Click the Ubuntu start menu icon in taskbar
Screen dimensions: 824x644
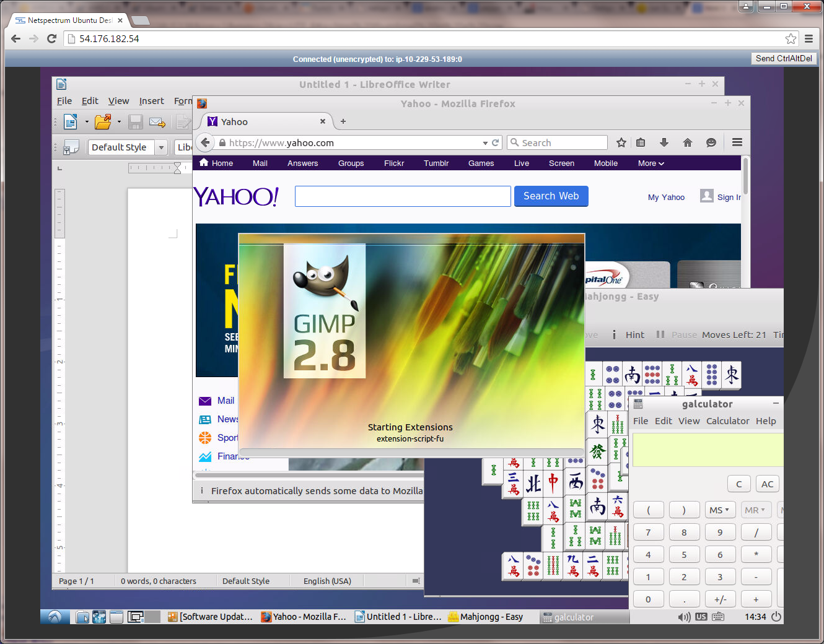pyautogui.click(x=55, y=617)
